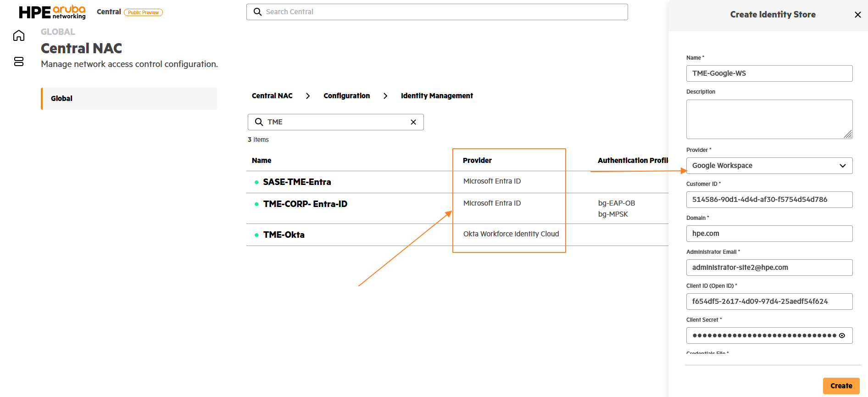The height and width of the screenshot is (397, 868).
Task: Clear the TME filter with X icon
Action: [413, 122]
